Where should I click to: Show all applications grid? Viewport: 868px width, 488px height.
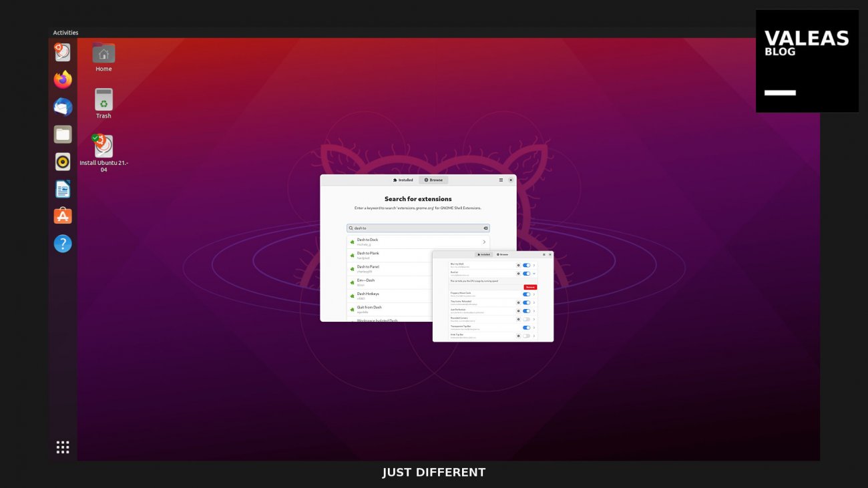coord(63,447)
